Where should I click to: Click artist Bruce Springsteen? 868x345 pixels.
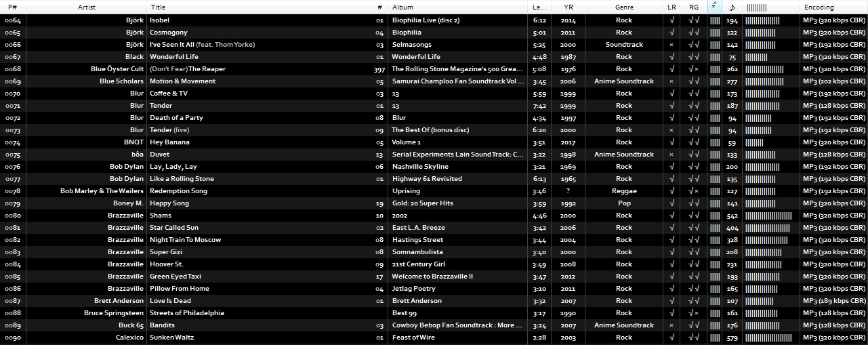[114, 313]
